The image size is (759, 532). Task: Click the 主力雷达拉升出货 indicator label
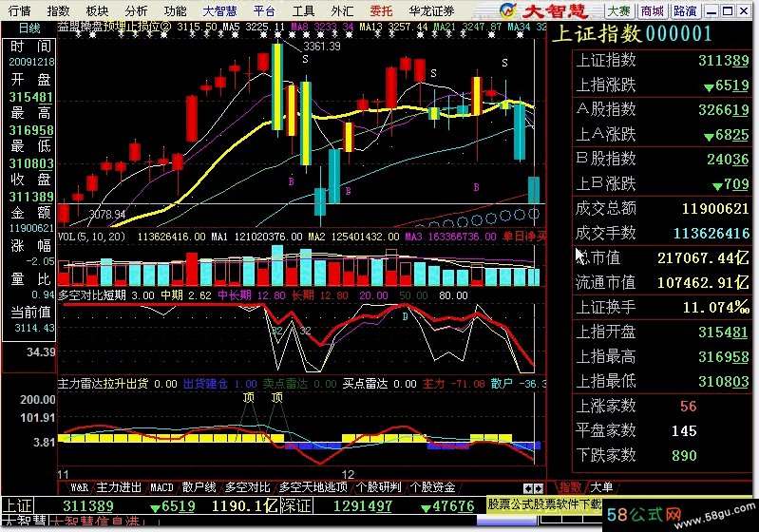click(x=104, y=384)
